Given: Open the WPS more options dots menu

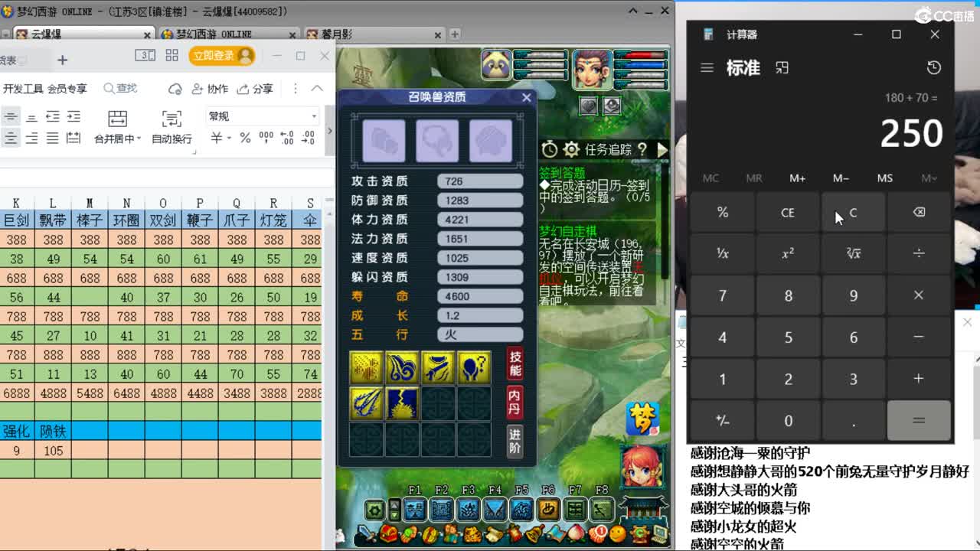Looking at the screenshot, I should pyautogui.click(x=296, y=89).
